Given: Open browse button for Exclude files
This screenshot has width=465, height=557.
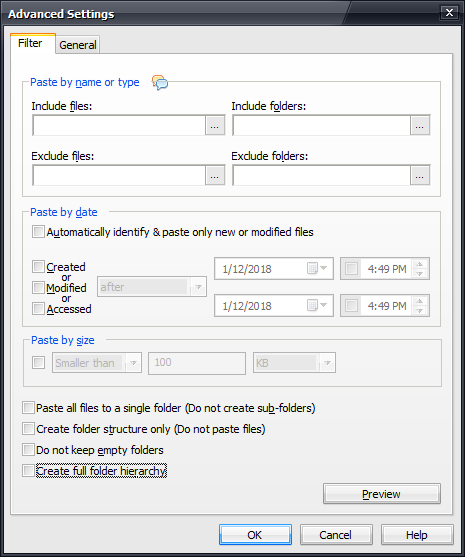Looking at the screenshot, I should click(215, 175).
